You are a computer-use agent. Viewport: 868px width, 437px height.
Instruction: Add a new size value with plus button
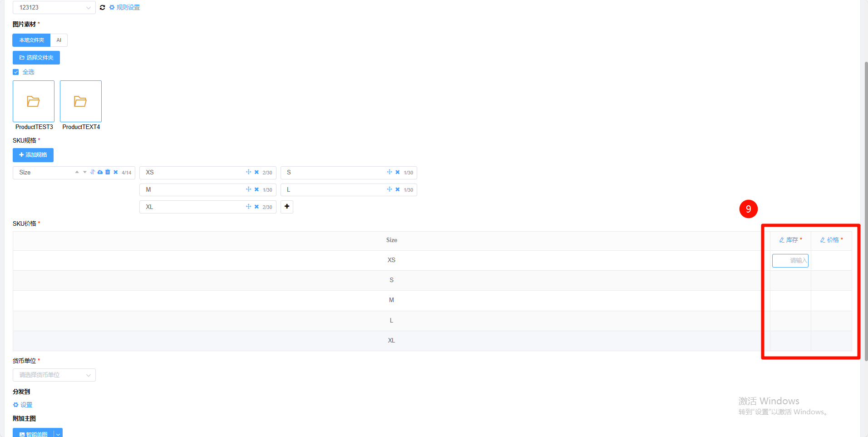(287, 207)
